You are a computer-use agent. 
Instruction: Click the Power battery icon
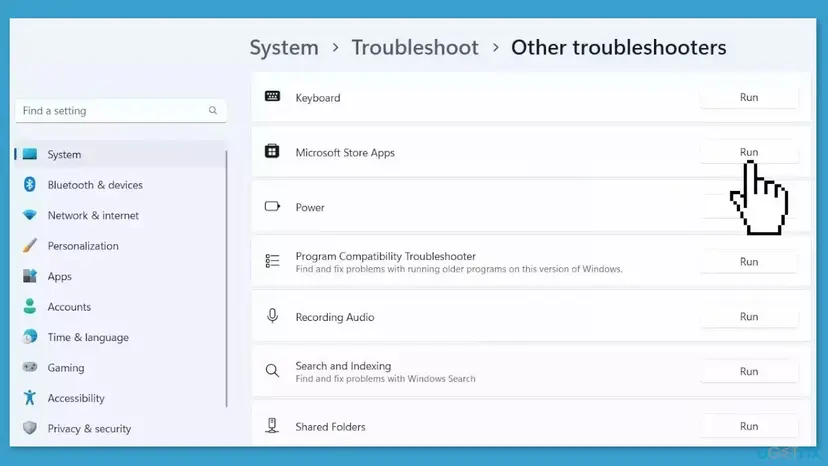point(272,206)
